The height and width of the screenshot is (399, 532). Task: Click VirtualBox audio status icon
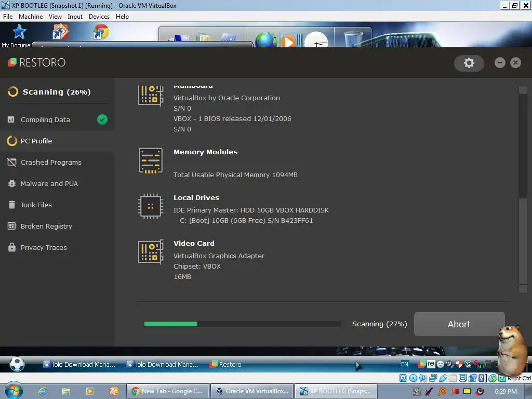423,378
